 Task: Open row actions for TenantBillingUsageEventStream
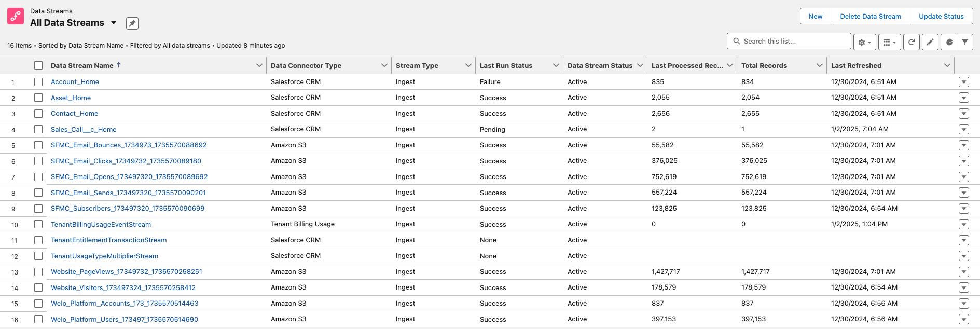[964, 224]
